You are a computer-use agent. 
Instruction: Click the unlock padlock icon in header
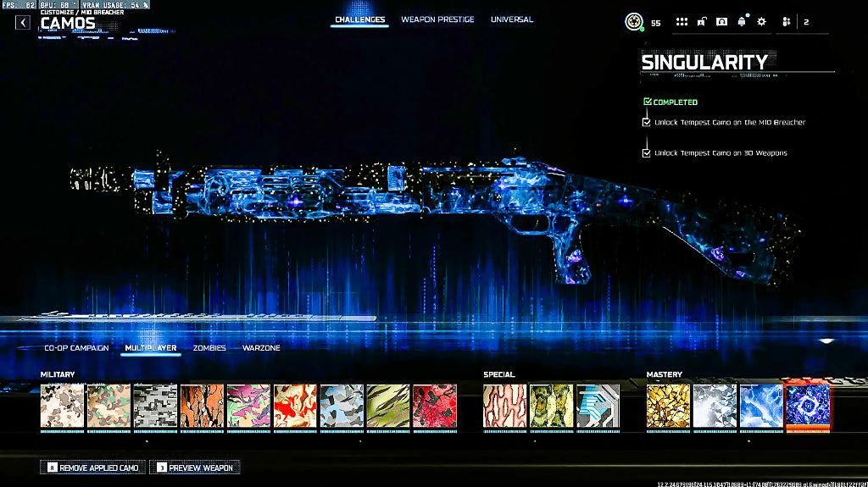pyautogui.click(x=702, y=22)
